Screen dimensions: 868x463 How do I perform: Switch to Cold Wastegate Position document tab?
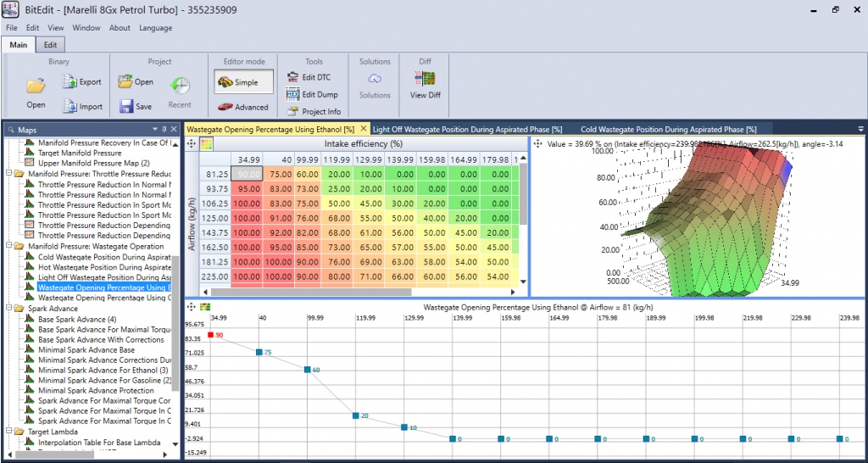pyautogui.click(x=669, y=129)
